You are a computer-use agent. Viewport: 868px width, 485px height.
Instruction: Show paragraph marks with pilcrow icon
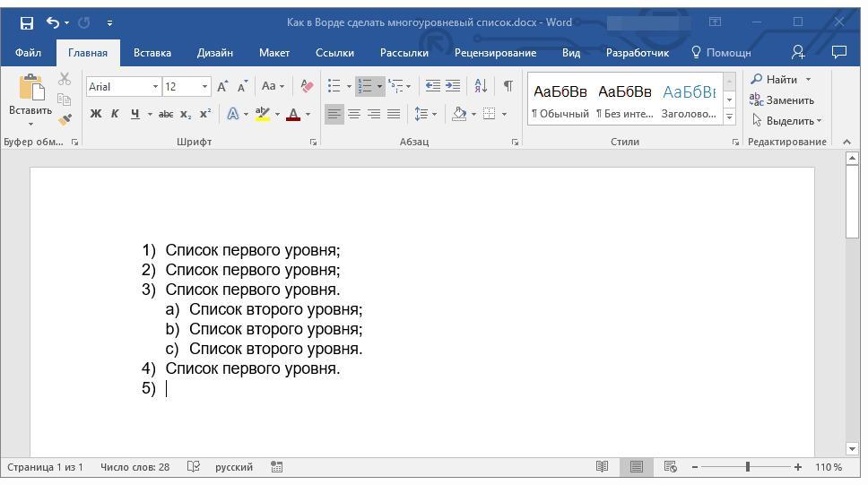(x=508, y=86)
